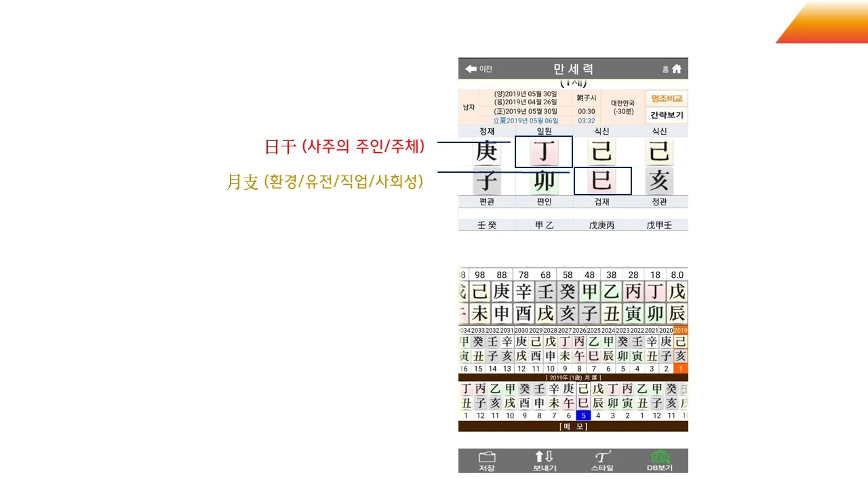Click the 간략보기 summary view button
The height and width of the screenshot is (488, 868).
tap(667, 115)
